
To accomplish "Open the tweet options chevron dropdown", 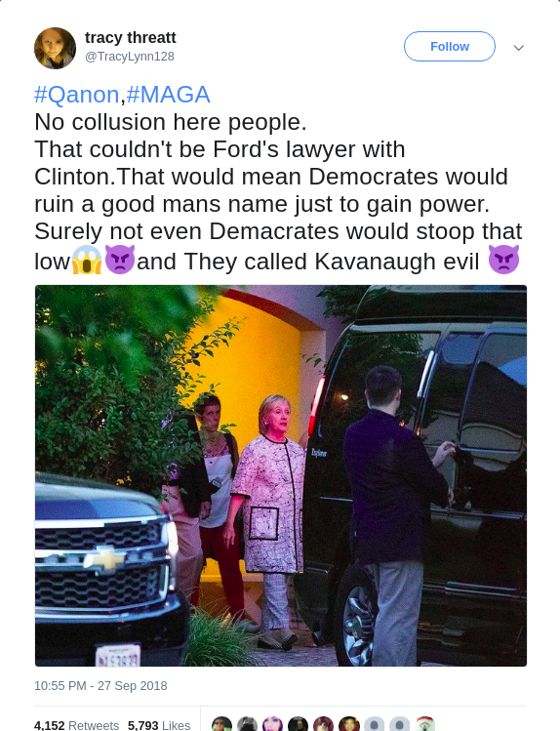I will [x=518, y=48].
